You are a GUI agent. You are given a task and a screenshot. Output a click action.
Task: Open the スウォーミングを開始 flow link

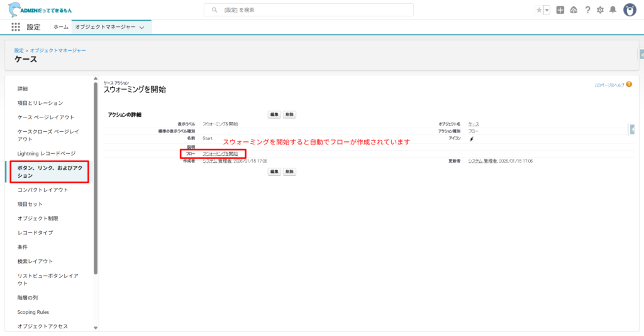(x=220, y=154)
